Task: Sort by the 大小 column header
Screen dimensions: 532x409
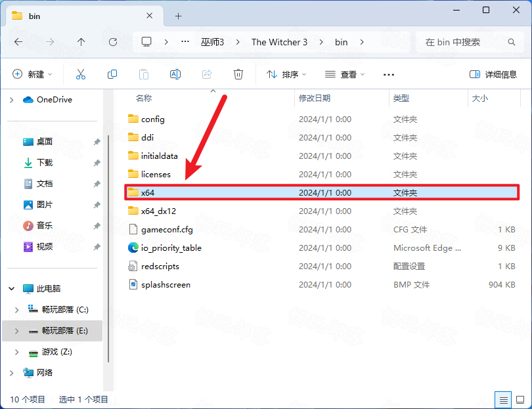Action: (479, 98)
